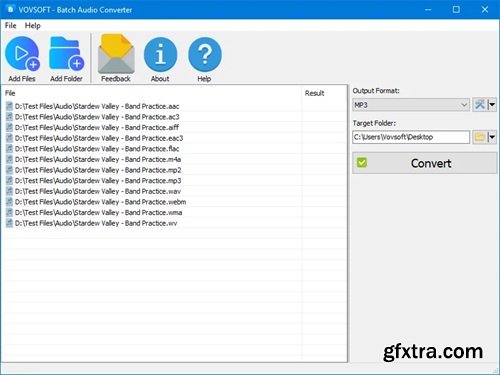Click file icon of Band Practice.eac3 row
Viewport: 500px width, 375px height.
9,138
